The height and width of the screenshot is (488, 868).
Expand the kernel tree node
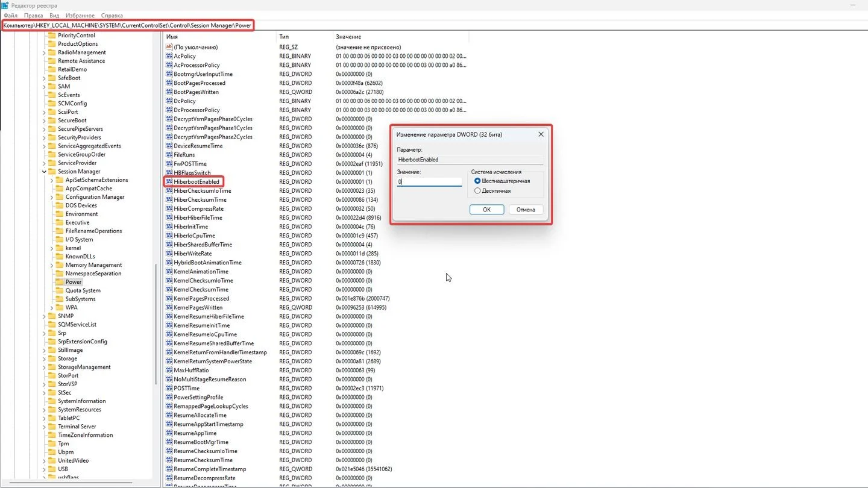[52, 248]
